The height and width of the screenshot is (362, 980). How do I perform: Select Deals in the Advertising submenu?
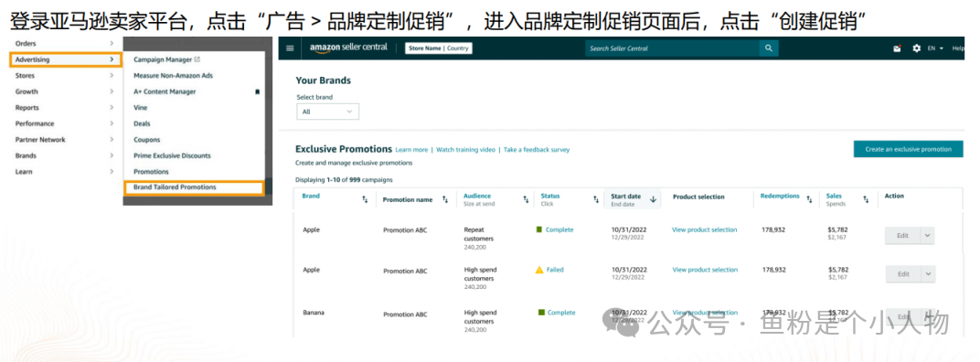(142, 123)
